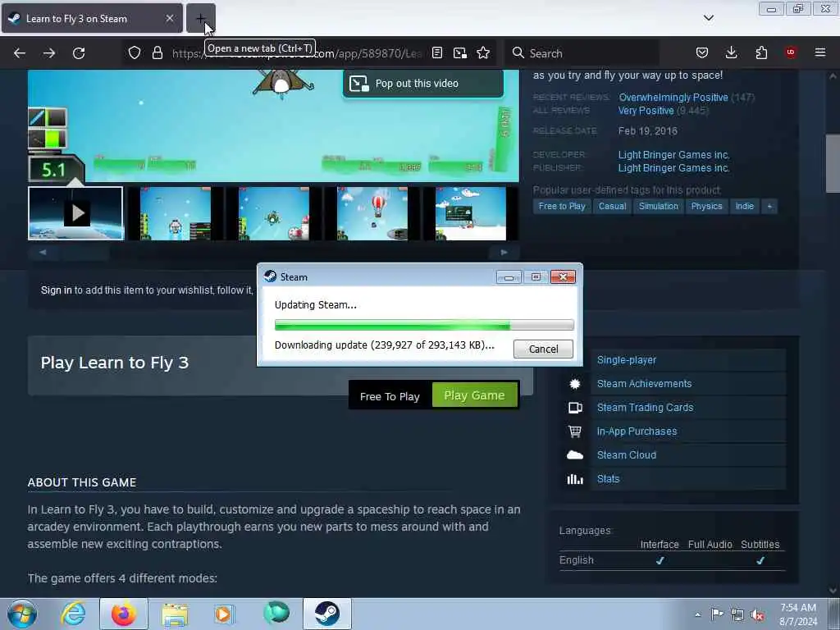Viewport: 840px width, 630px height.
Task: Click the thumbnail strip scroll handle
Action: [x=83, y=253]
